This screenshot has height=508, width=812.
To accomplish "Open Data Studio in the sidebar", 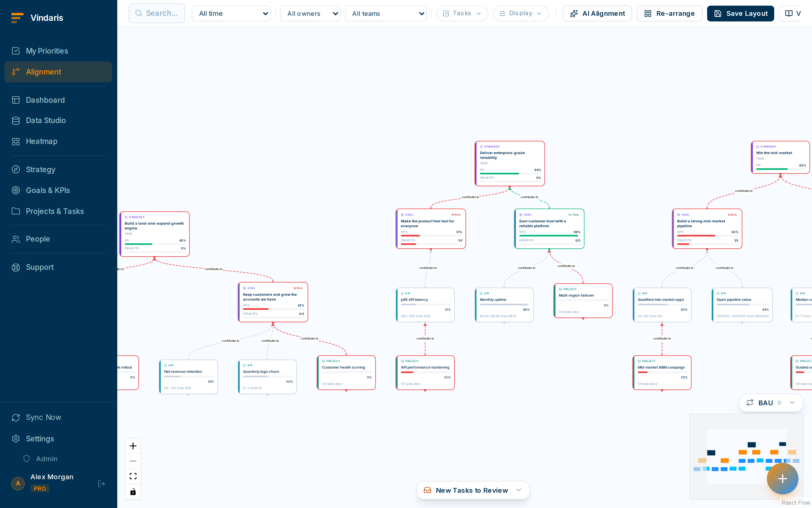I will [58, 120].
